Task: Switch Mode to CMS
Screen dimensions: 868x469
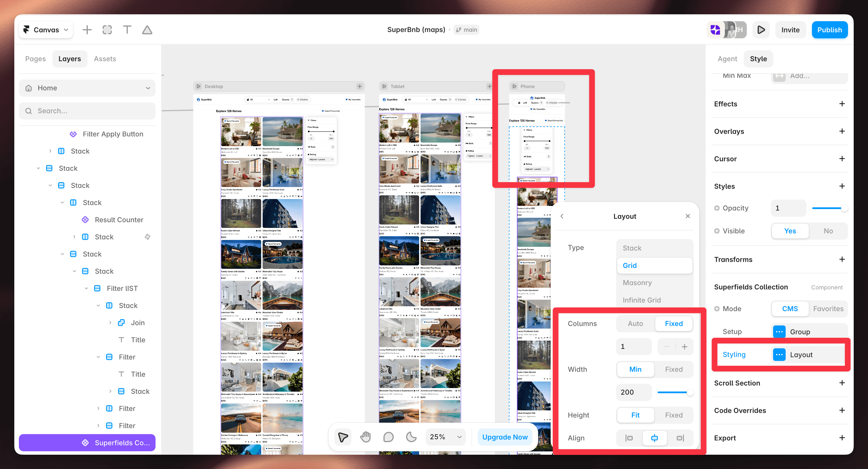Action: [790, 309]
